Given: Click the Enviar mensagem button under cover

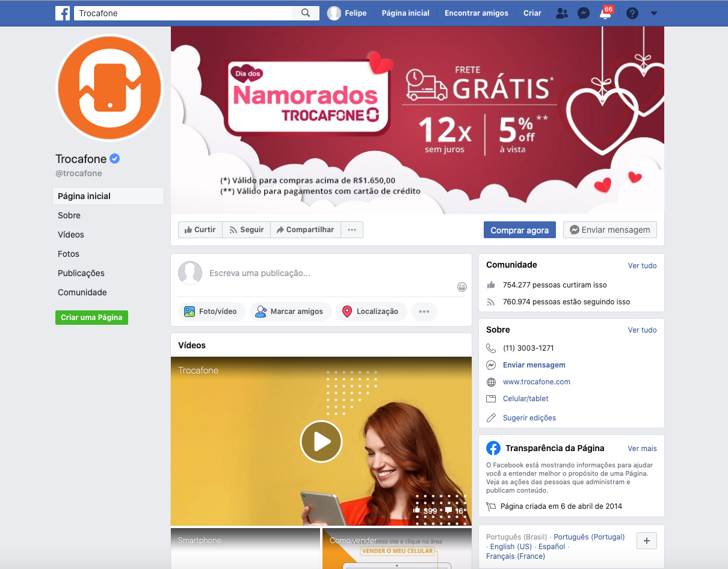Looking at the screenshot, I should [610, 230].
